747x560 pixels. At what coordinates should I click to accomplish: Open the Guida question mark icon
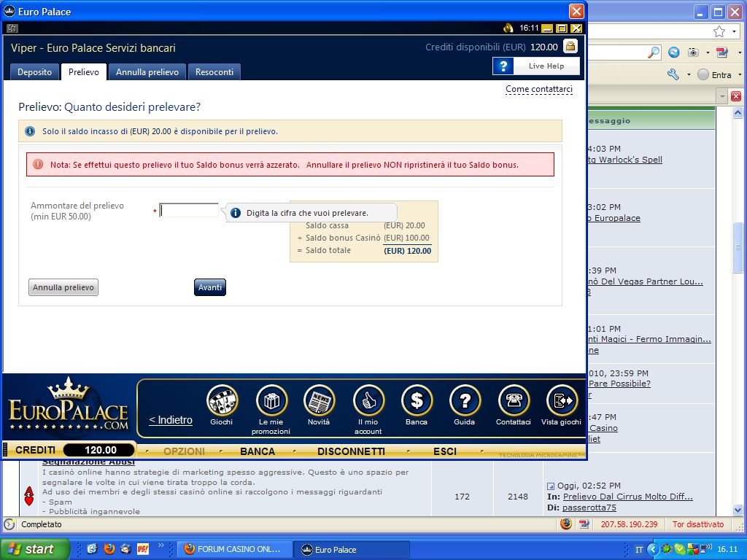click(465, 401)
